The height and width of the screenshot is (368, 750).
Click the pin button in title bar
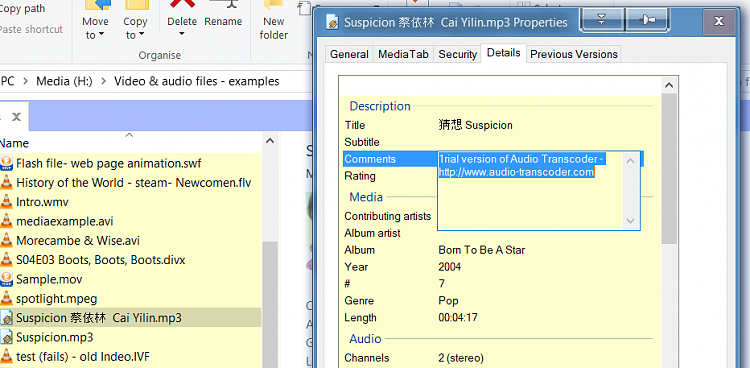point(647,20)
